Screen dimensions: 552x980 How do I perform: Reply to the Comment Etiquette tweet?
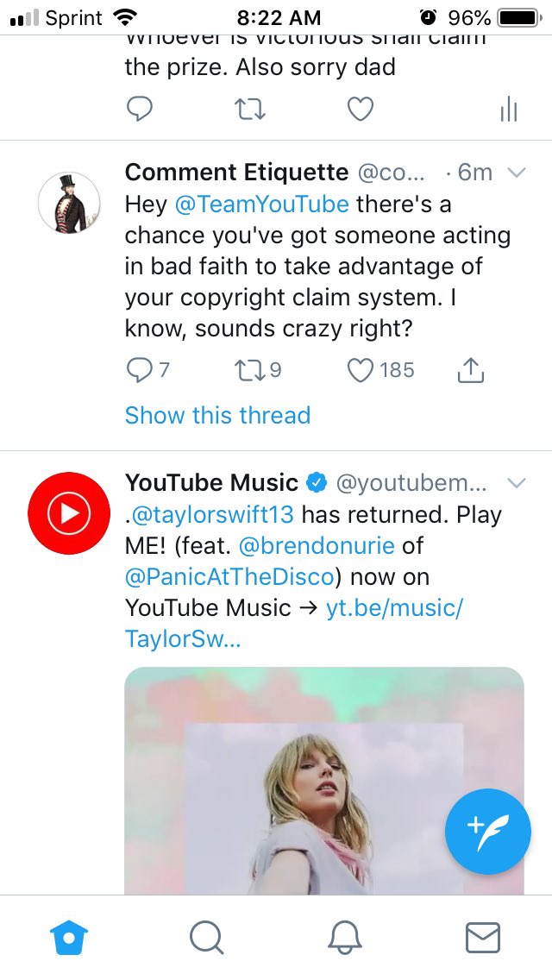click(138, 370)
